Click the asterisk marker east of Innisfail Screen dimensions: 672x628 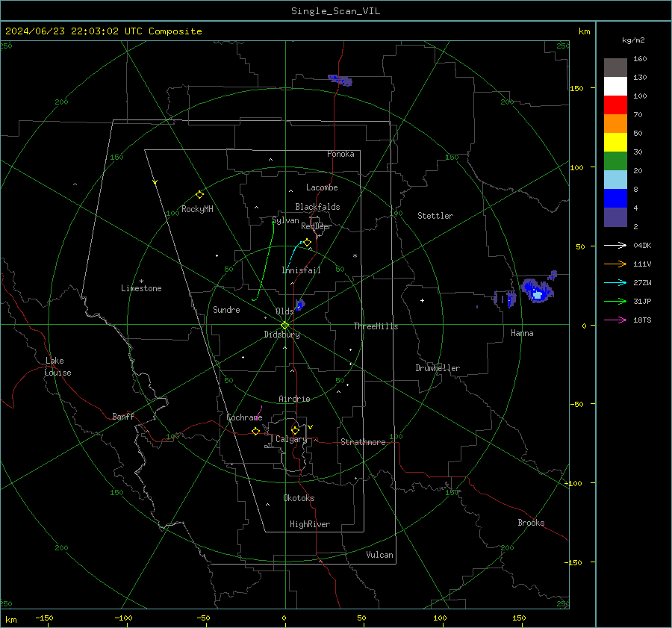pyautogui.click(x=355, y=256)
